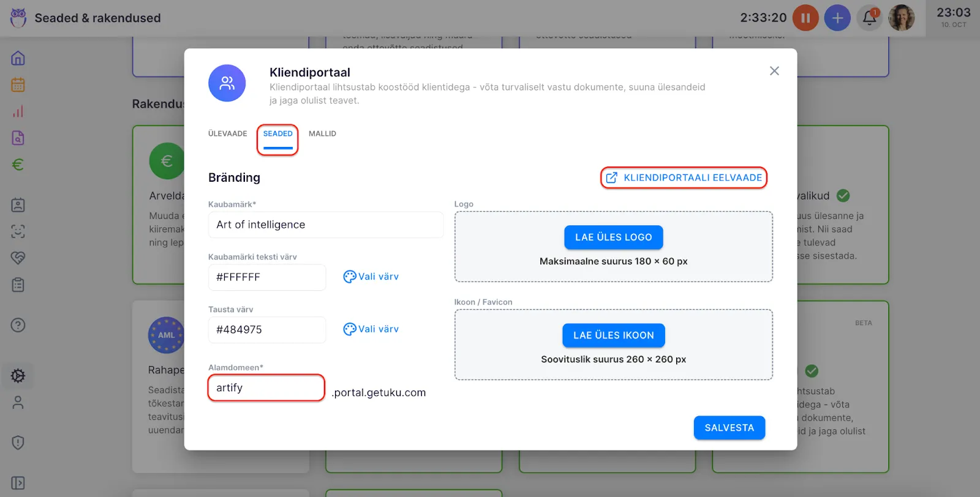This screenshot has height=497, width=980.
Task: Click Lae üles ikoon button
Action: click(x=613, y=335)
